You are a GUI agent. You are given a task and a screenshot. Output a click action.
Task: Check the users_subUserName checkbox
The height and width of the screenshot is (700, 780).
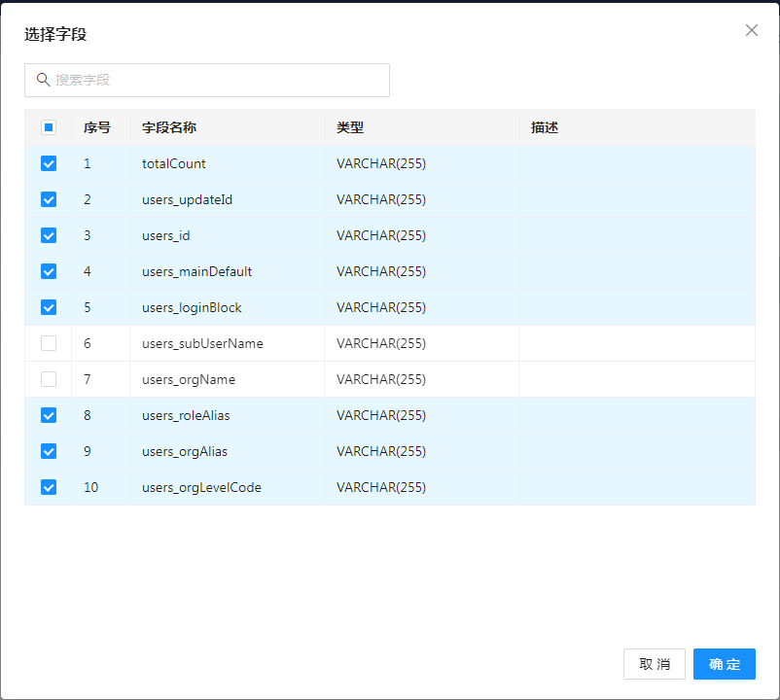click(x=49, y=343)
